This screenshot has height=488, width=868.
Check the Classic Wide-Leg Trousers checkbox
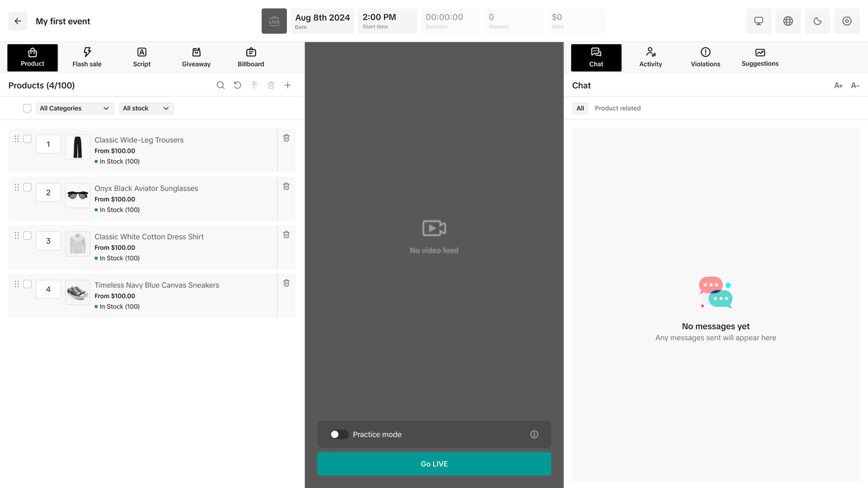pyautogui.click(x=27, y=139)
